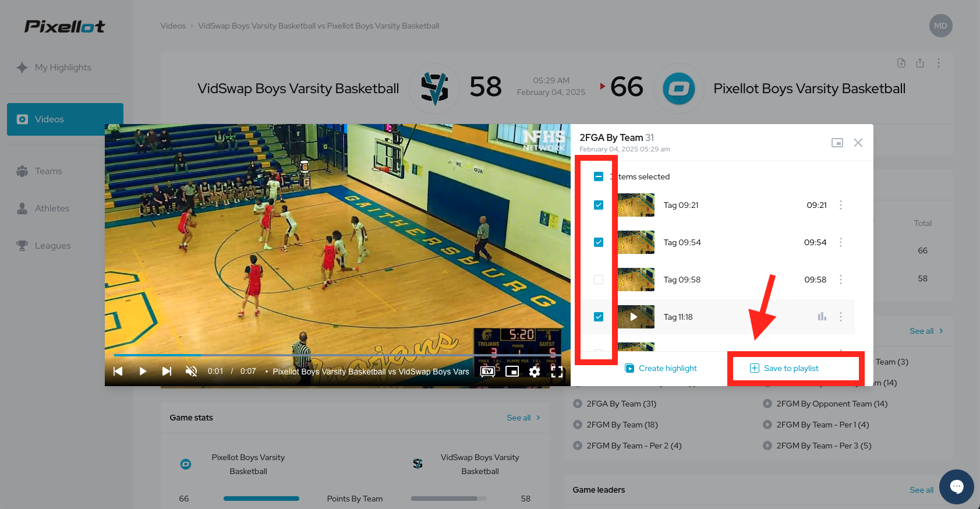
Task: Open the chat support bubble
Action: coord(956,487)
